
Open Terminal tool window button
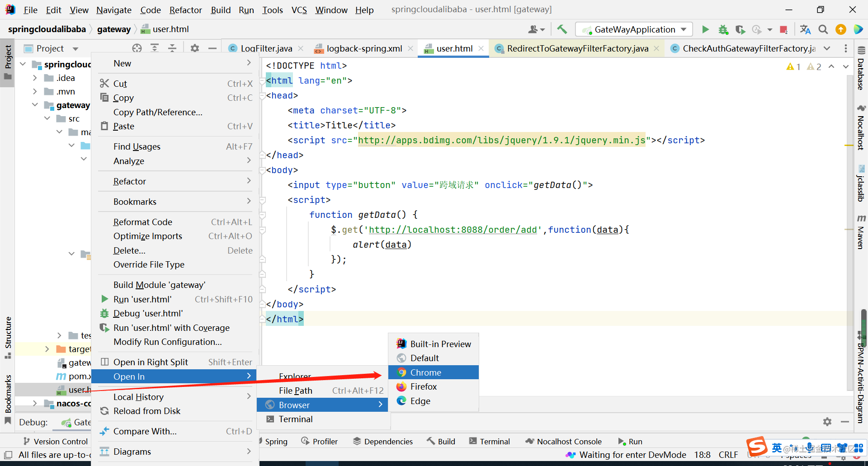point(490,442)
